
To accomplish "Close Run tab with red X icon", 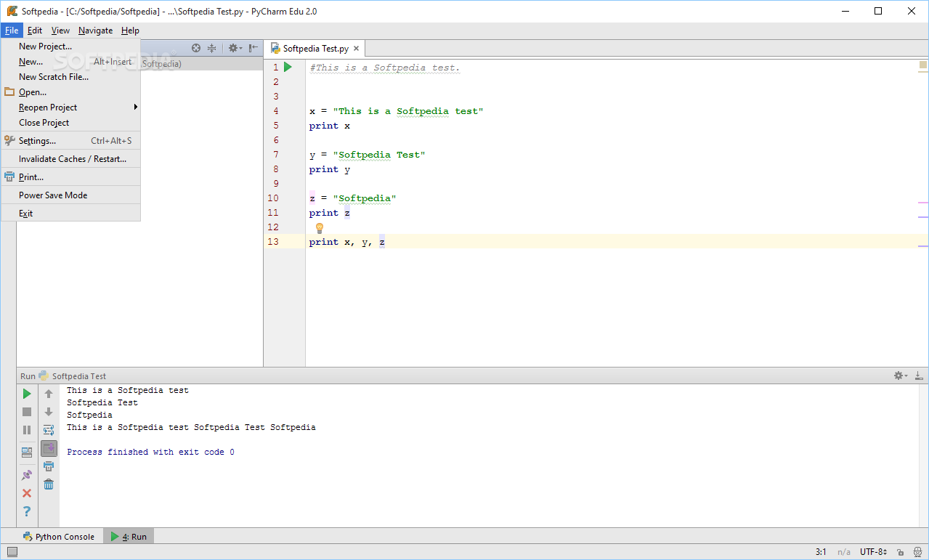I will pos(27,493).
